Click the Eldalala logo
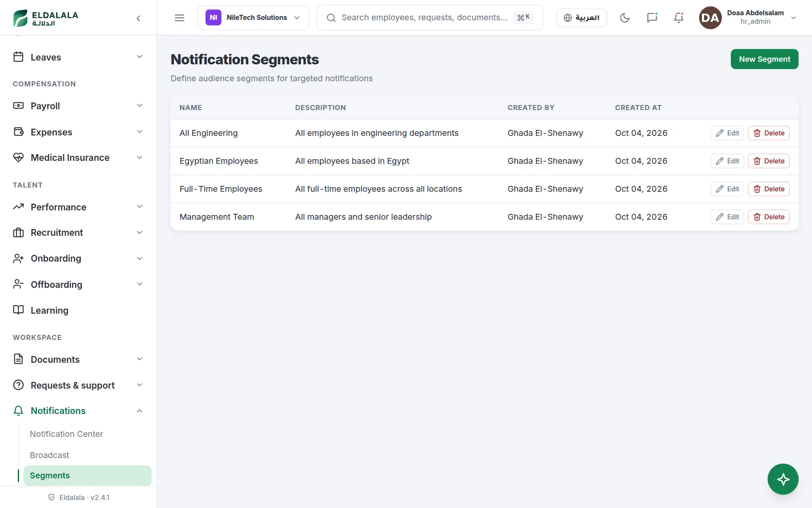This screenshot has height=508, width=812. pos(46,18)
